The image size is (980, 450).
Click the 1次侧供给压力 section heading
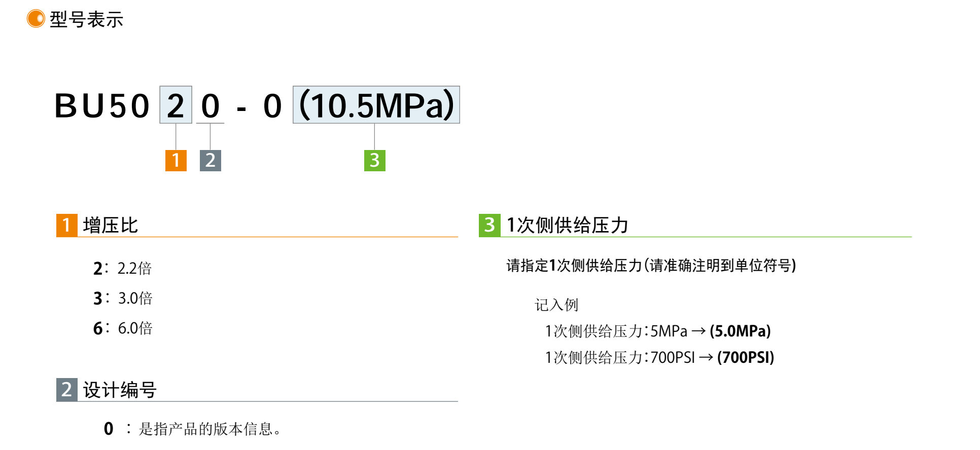568,226
